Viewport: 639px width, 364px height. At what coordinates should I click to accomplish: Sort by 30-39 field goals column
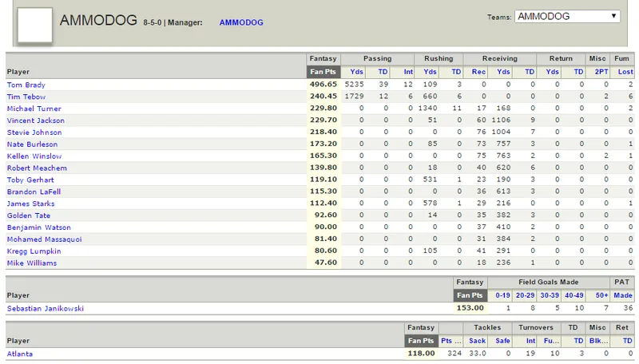pos(550,295)
